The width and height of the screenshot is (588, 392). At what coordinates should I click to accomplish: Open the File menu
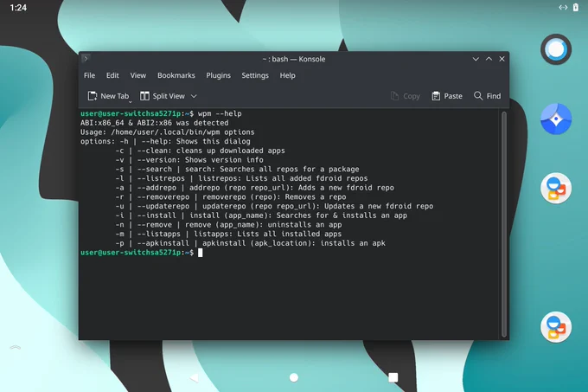click(x=89, y=75)
